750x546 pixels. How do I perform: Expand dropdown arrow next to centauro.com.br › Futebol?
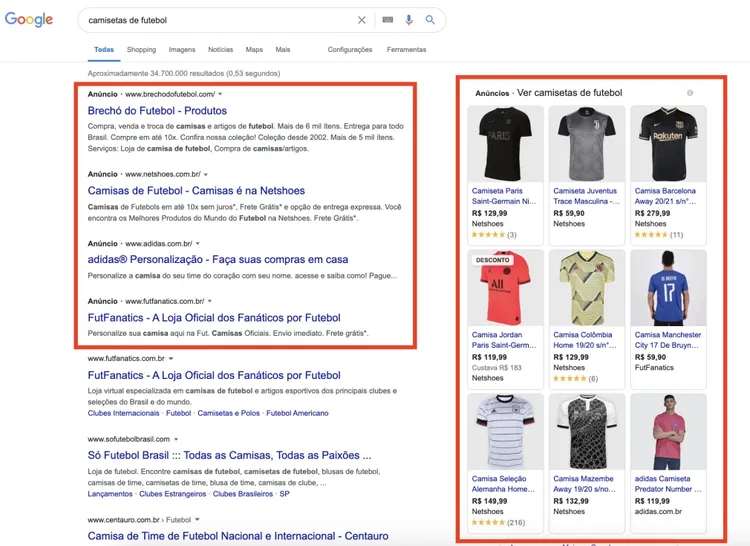(x=197, y=520)
